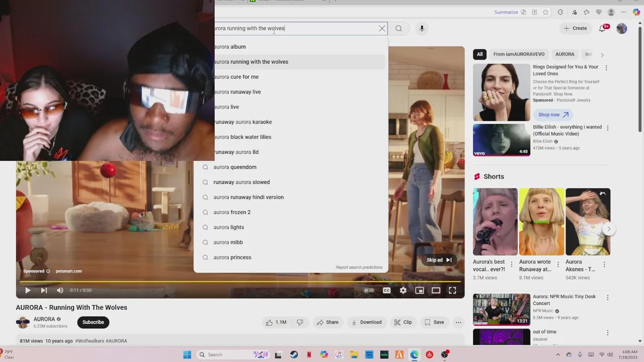
Task: Toggle closed captions CC
Action: 386,290
